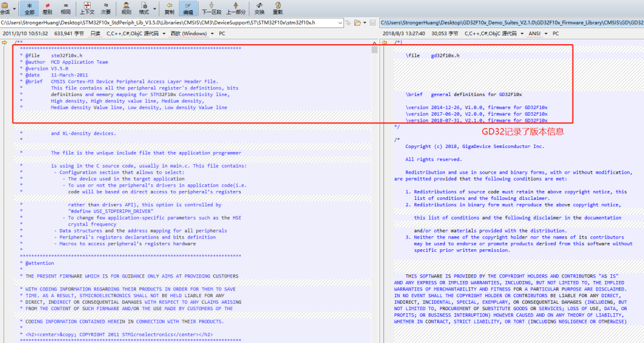Image resolution: width=644 pixels, height=343 pixels.
Task: Click the right file date 2018/8/3 13:27:40
Action: coord(404,33)
